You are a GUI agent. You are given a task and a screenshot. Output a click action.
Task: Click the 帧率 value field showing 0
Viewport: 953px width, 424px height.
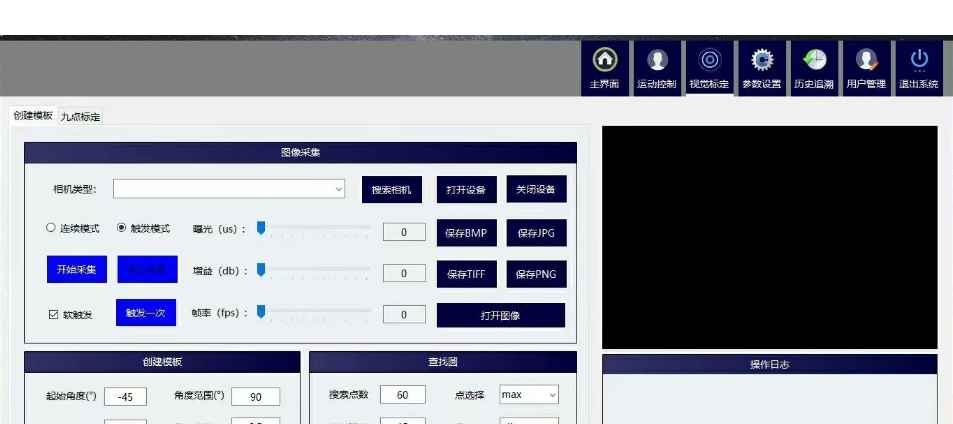(404, 315)
